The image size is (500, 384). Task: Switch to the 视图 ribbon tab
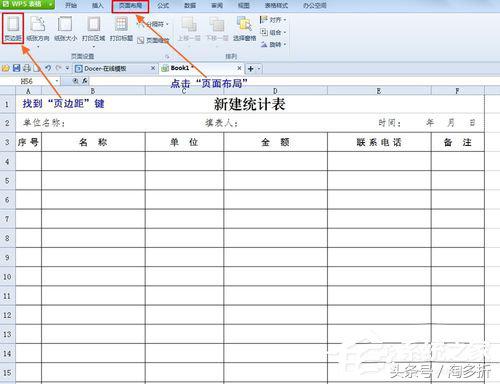[244, 5]
